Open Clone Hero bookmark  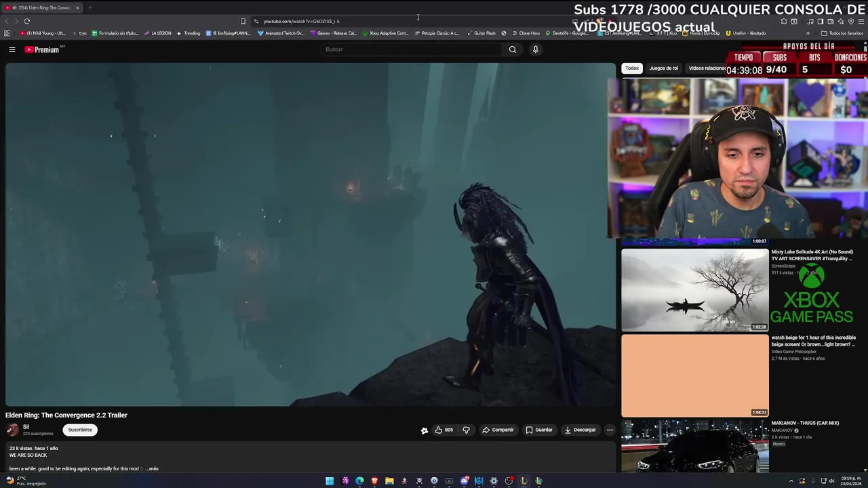pyautogui.click(x=526, y=33)
